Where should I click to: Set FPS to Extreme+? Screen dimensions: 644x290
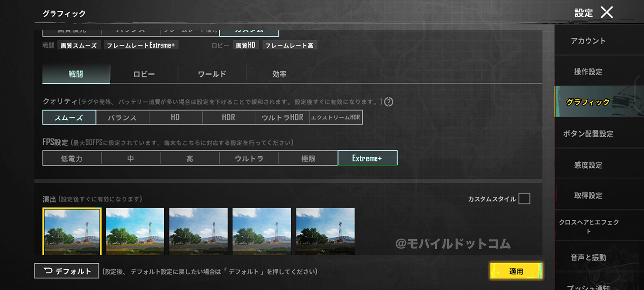tap(368, 158)
